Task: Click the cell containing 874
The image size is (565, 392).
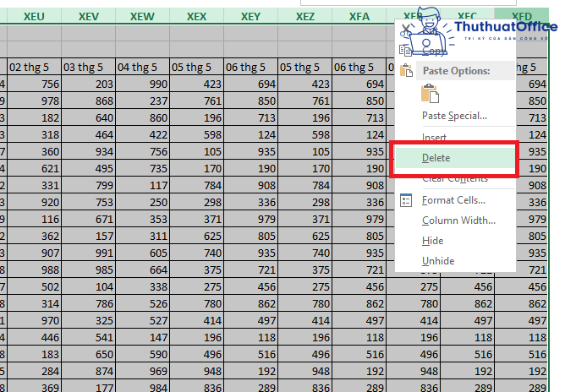Action: pyautogui.click(x=89, y=372)
